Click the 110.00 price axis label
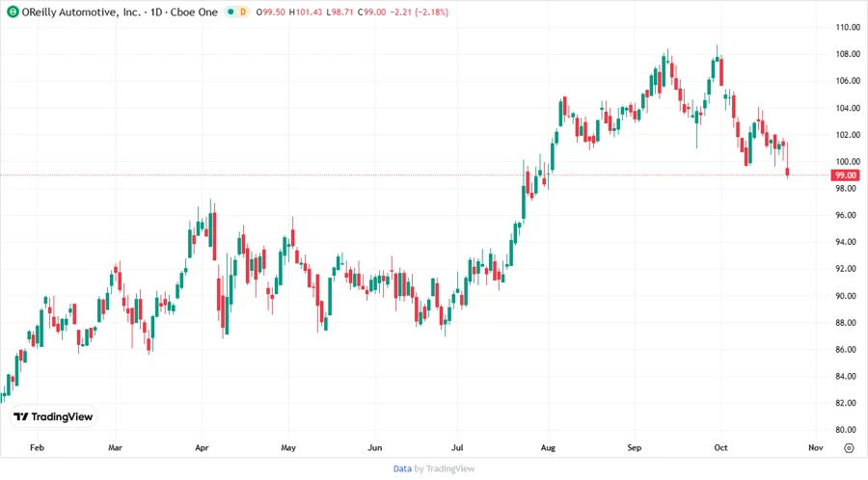868x480 pixels. click(x=848, y=27)
